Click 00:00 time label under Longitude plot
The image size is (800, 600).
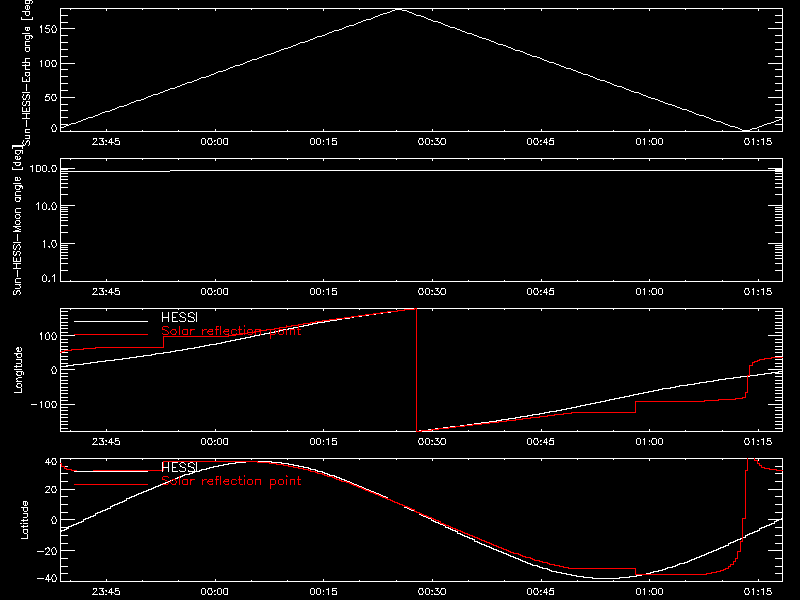tap(214, 442)
